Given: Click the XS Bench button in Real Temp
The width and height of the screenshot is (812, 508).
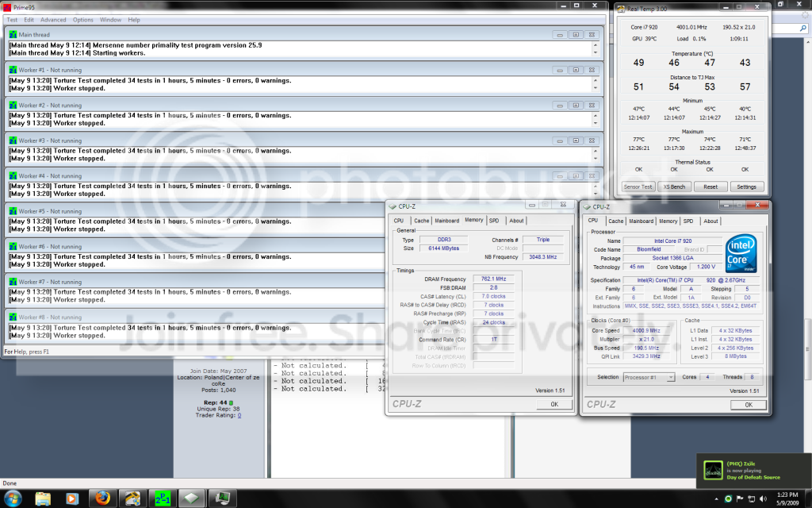Looking at the screenshot, I should point(674,187).
